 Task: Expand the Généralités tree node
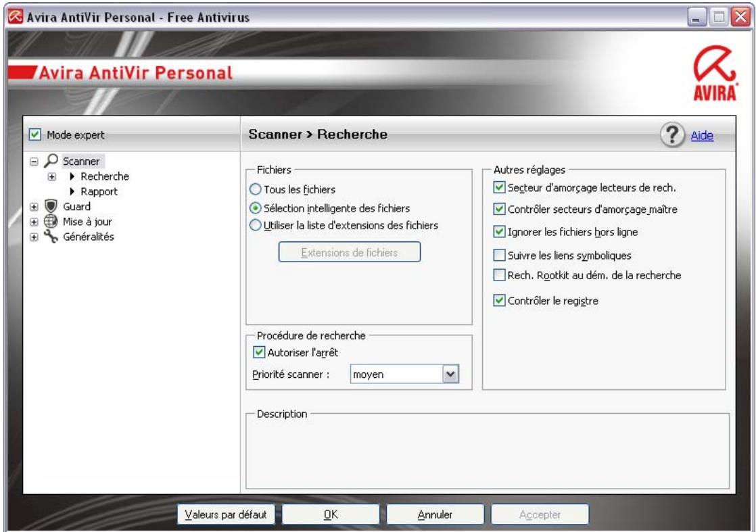coord(34,237)
